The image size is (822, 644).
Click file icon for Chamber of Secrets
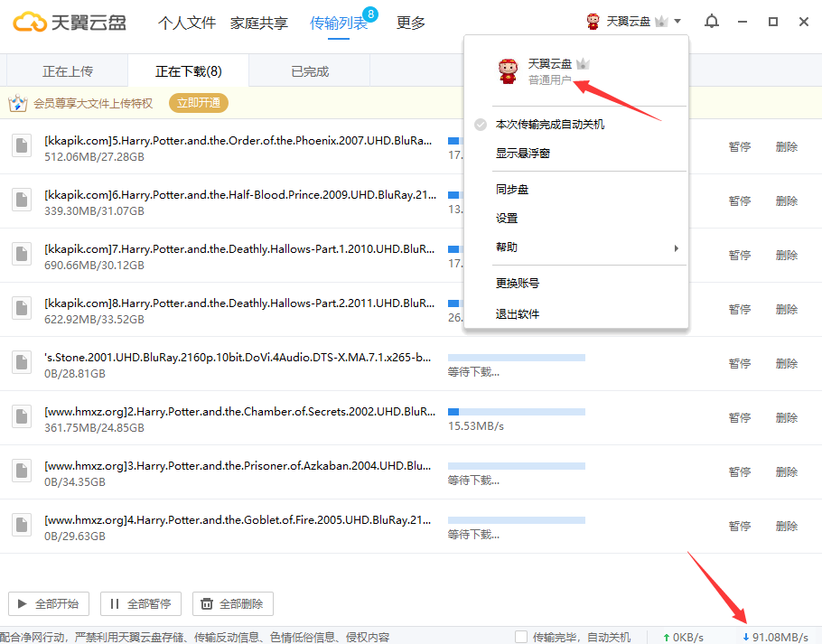[22, 417]
